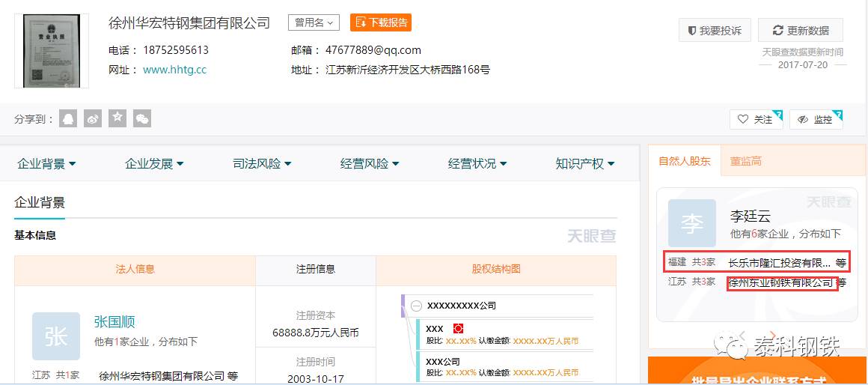This screenshot has height=385, width=868.
Task: Expand 经营风险 menu
Action: tap(370, 164)
